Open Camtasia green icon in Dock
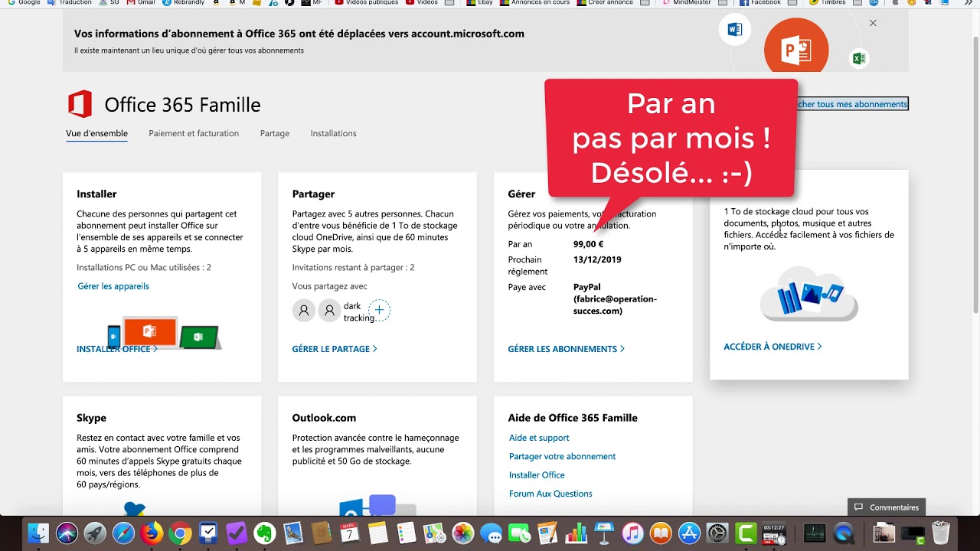 coord(746,533)
